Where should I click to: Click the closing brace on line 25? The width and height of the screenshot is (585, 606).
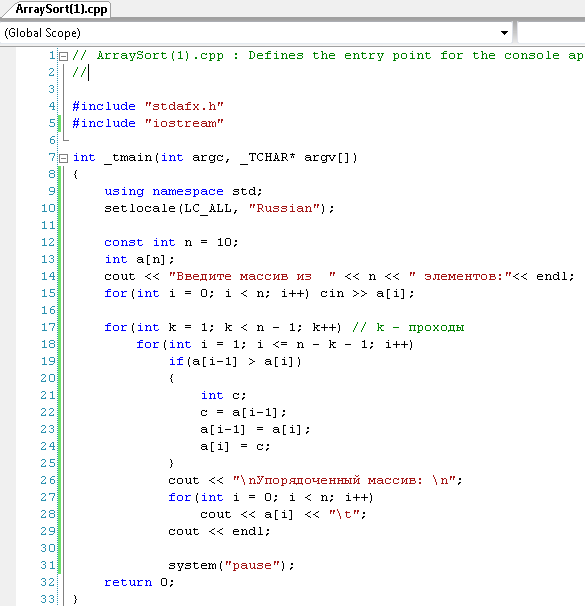[172, 463]
